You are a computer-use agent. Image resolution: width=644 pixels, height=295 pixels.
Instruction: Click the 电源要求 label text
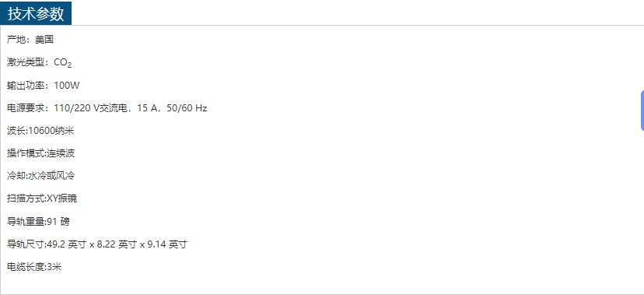click(26, 108)
